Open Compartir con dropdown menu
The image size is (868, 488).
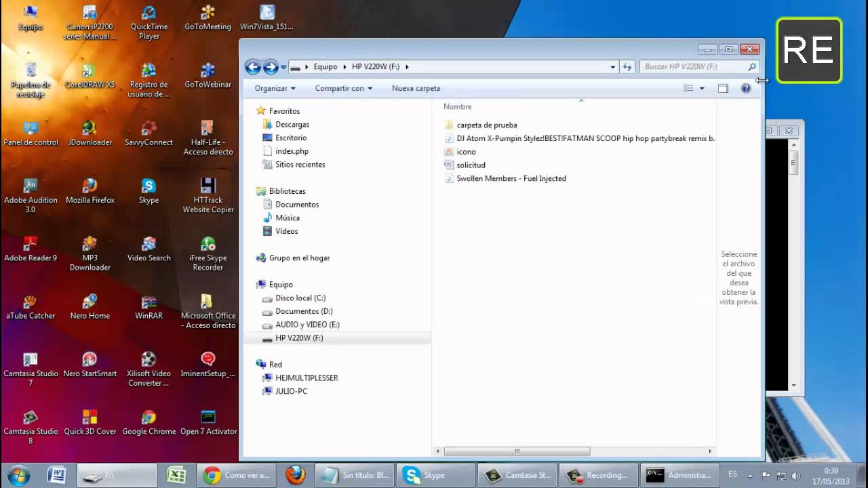[x=344, y=88]
